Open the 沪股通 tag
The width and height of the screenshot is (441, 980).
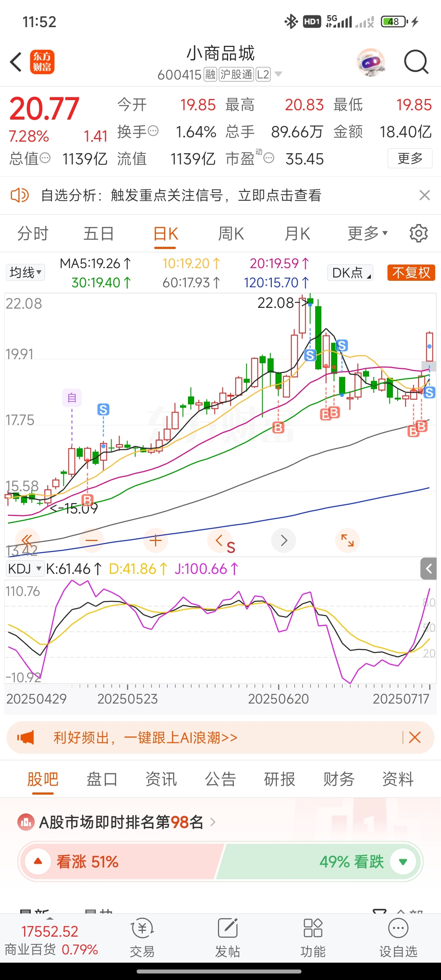236,74
